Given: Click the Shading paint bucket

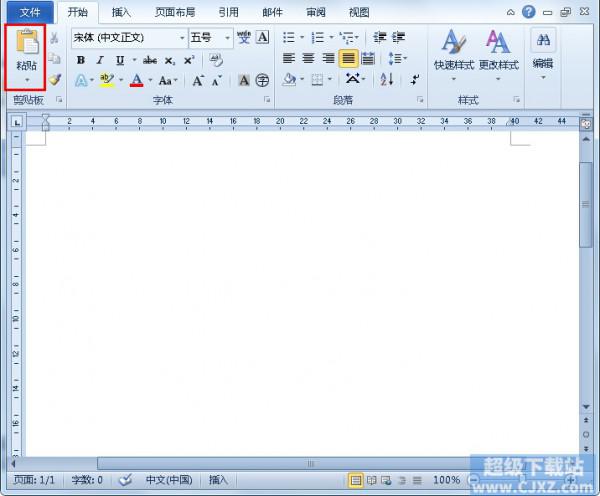Looking at the screenshot, I should tap(289, 80).
